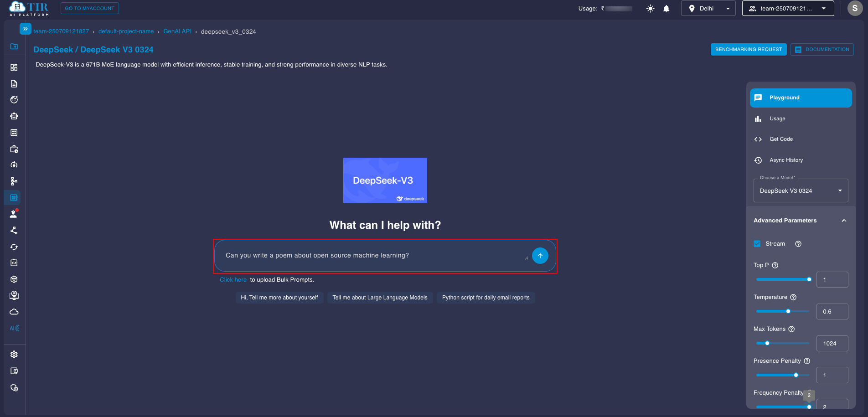Expand the Choose a Model dropdown

[x=801, y=191]
